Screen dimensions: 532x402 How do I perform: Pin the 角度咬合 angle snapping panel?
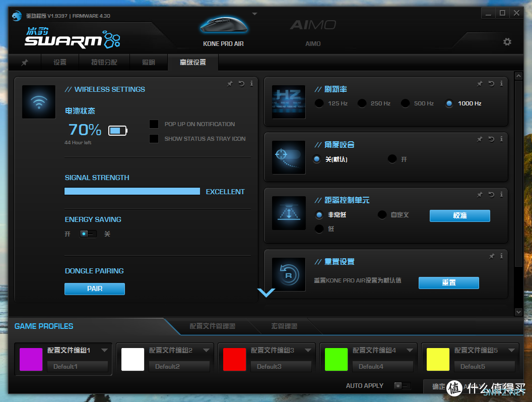point(480,139)
